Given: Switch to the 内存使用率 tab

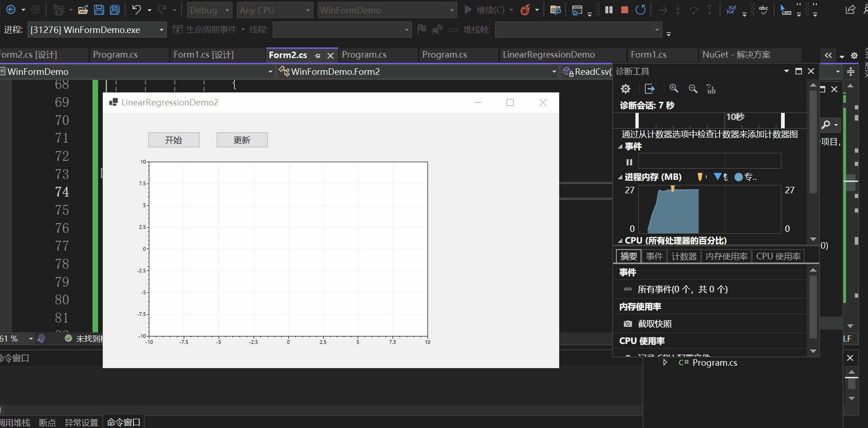Looking at the screenshot, I should (726, 257).
